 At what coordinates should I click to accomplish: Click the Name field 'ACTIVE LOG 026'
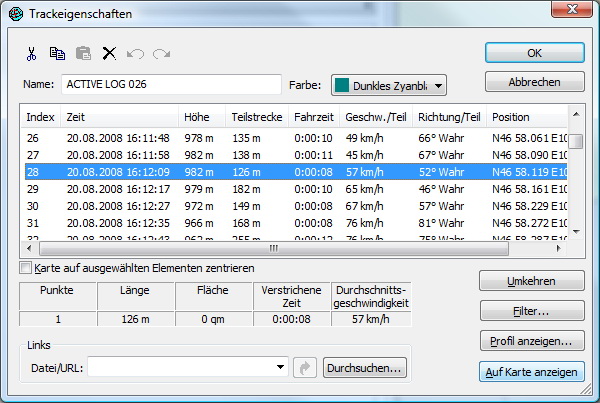tap(171, 84)
